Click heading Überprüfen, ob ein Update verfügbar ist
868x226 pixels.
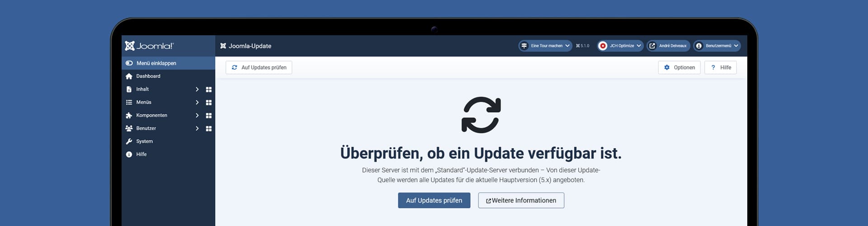(481, 153)
